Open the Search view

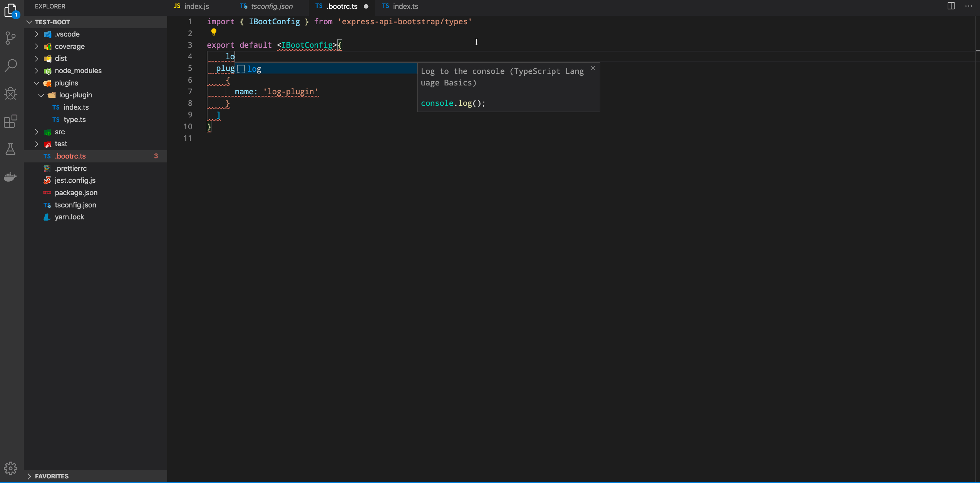(11, 65)
